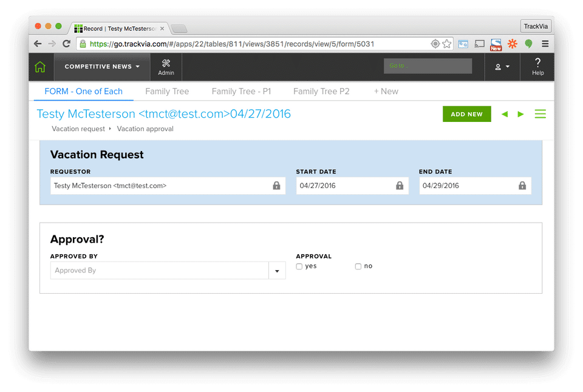Viewport: 583px width, 392px height.
Task: Click the extension icon with New badge
Action: [496, 44]
